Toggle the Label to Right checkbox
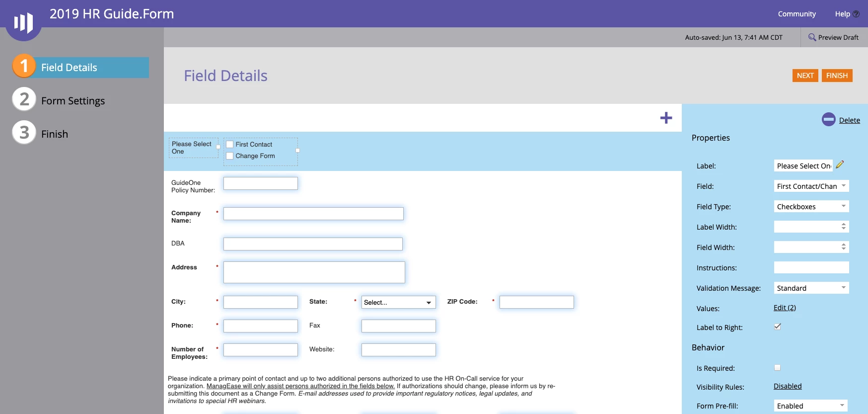The width and height of the screenshot is (868, 414). [777, 327]
